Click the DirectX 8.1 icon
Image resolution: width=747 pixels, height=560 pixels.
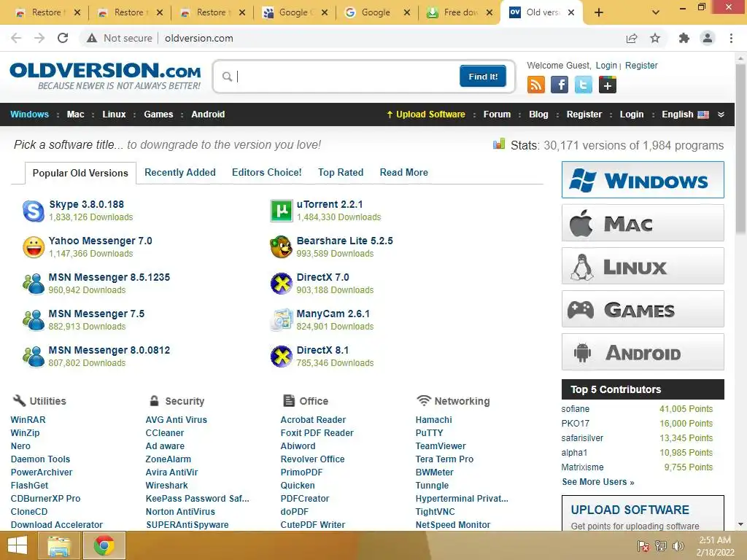pyautogui.click(x=281, y=357)
